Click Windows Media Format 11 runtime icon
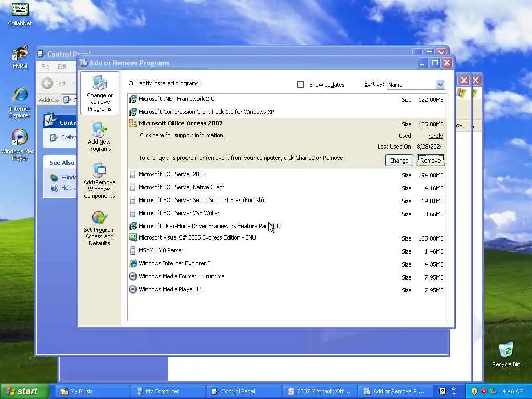The width and height of the screenshot is (532, 399). (x=133, y=276)
